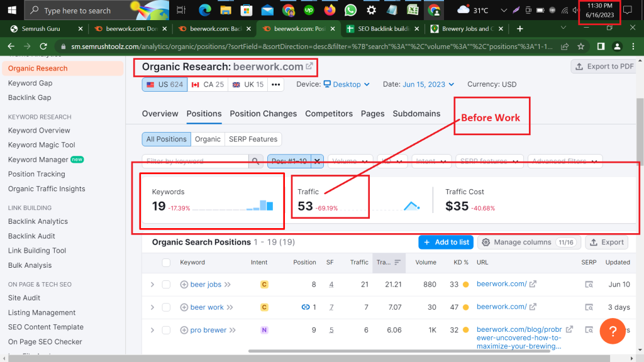Click the orange help question mark button
This screenshot has width=644, height=362.
click(613, 331)
